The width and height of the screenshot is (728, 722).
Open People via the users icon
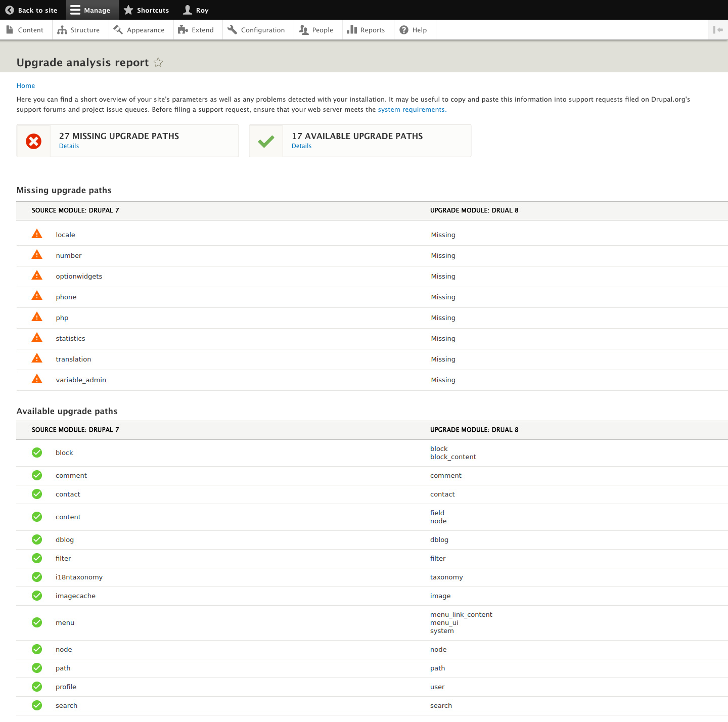304,29
